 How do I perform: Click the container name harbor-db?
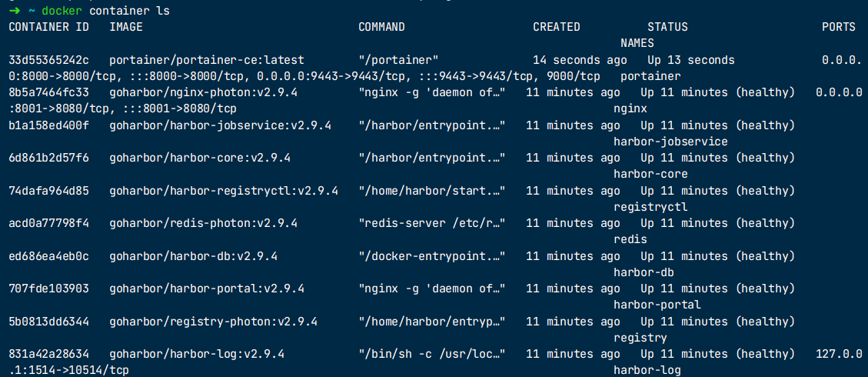644,272
